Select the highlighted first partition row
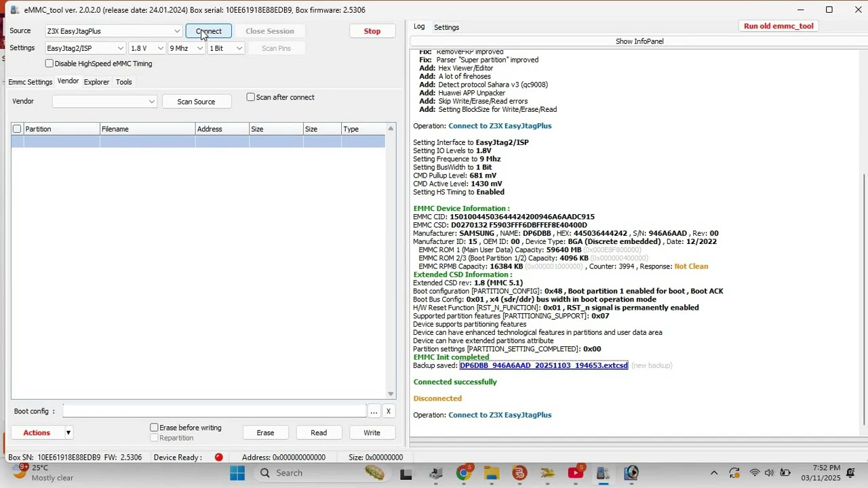Screen dimensions: 868x488 click(198, 141)
